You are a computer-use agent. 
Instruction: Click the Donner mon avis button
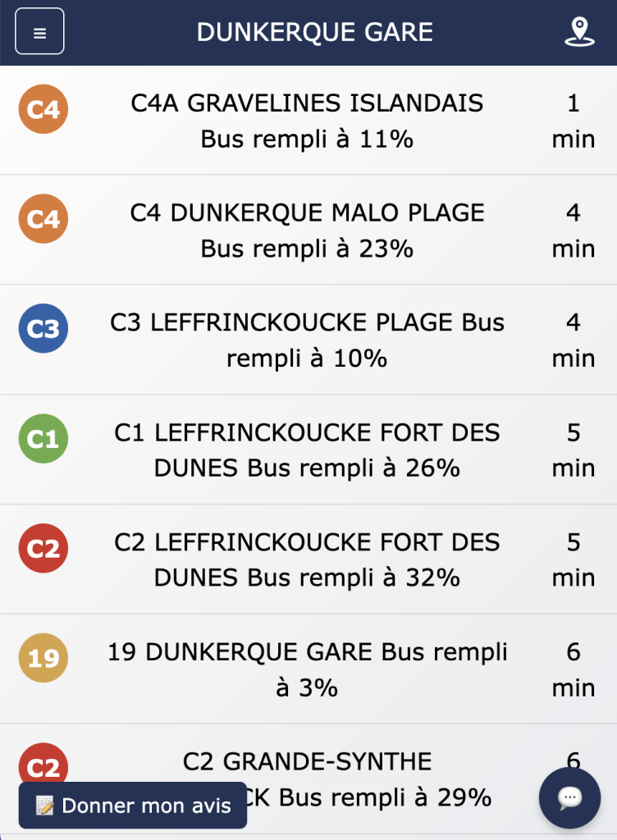pyautogui.click(x=133, y=806)
